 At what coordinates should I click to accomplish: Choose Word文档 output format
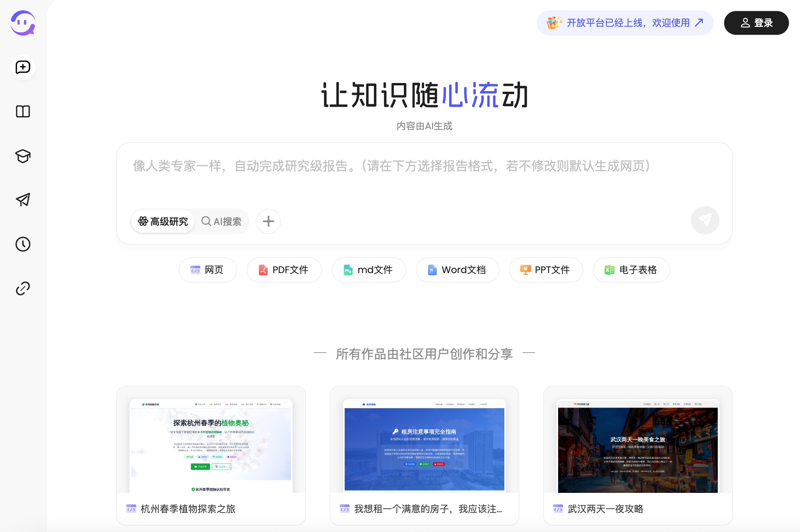coord(457,270)
